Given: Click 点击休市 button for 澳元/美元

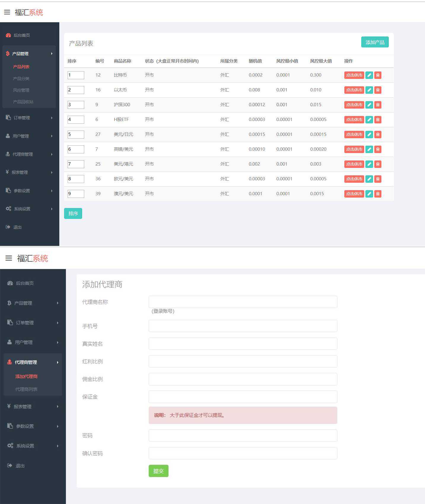Looking at the screenshot, I should 354,194.
